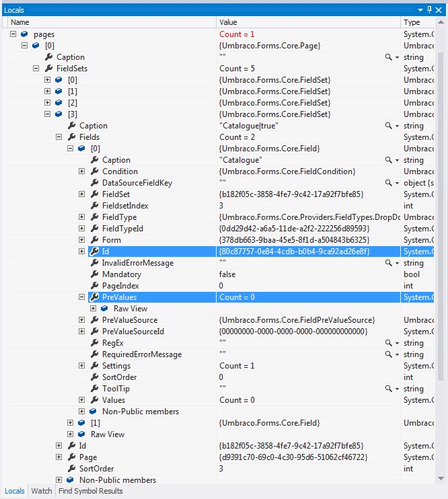Click the wrench icon beside Mandatory
448x499 pixels.
coord(94,274)
